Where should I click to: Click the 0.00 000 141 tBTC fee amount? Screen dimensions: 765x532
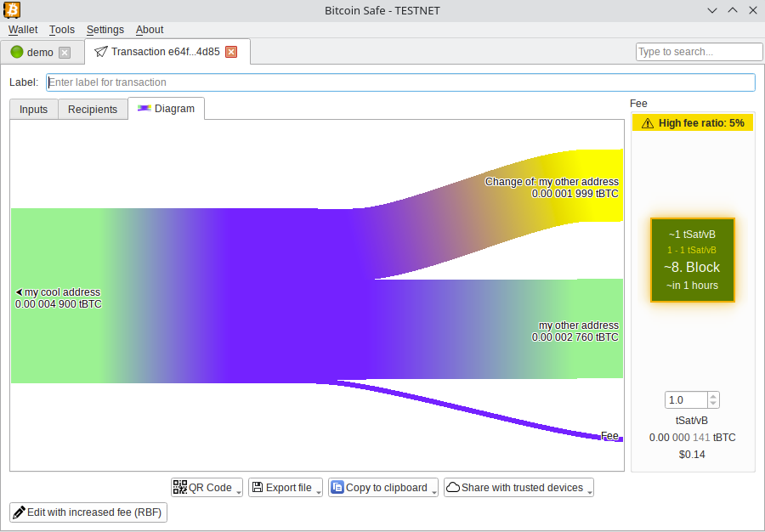pyautogui.click(x=692, y=438)
